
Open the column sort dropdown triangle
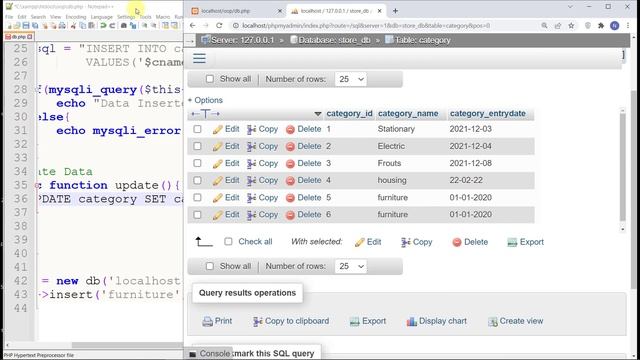tap(318, 114)
